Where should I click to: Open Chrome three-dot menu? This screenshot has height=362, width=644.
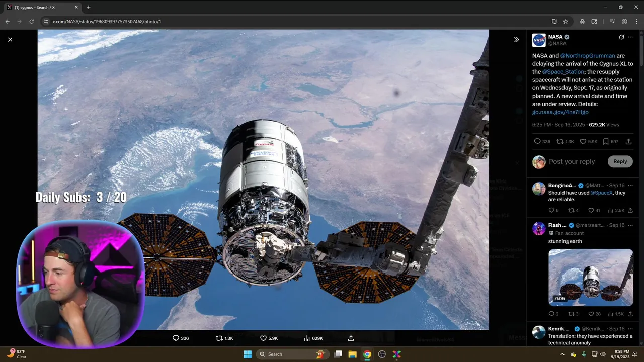click(x=636, y=21)
